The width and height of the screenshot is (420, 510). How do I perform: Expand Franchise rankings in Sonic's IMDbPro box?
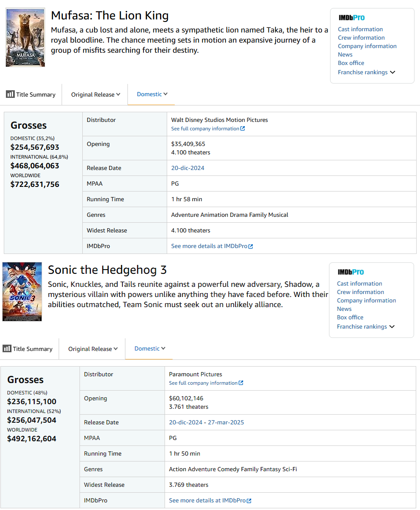366,327
